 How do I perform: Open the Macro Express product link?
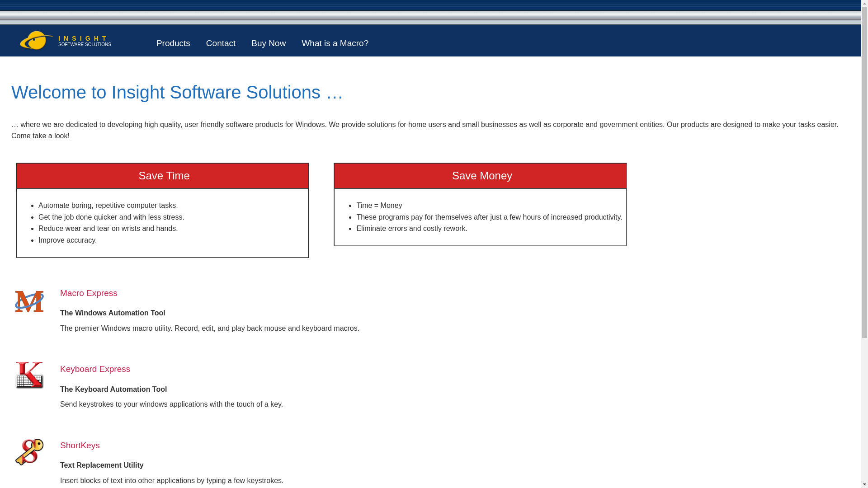89,293
